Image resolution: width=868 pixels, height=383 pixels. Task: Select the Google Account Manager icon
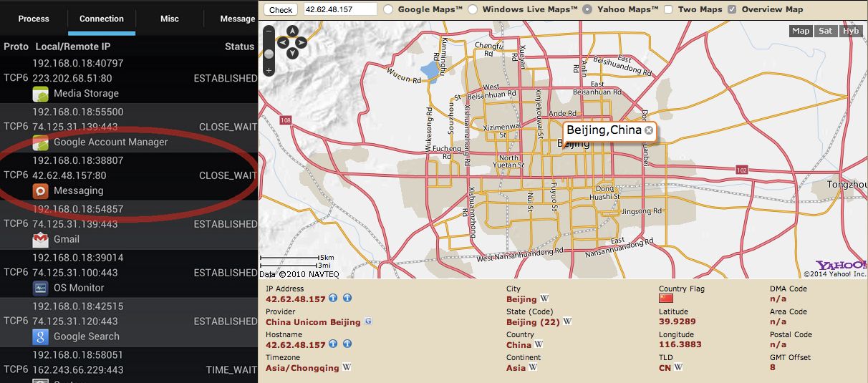click(40, 142)
